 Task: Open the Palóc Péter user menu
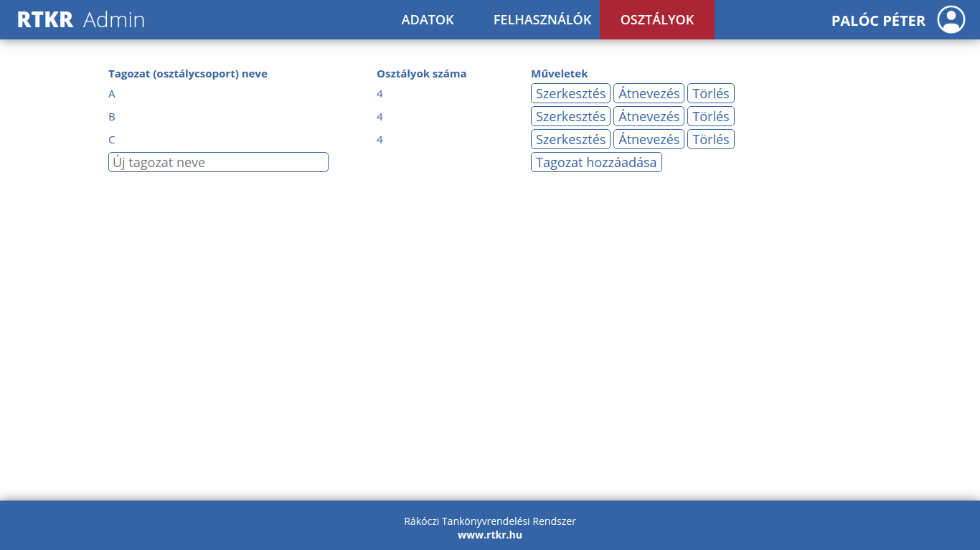878,21
